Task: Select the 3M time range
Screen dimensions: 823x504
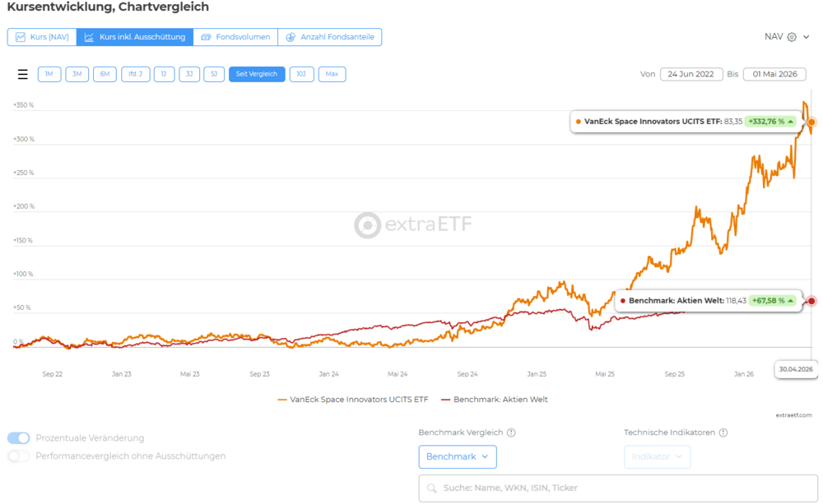Action: point(77,74)
